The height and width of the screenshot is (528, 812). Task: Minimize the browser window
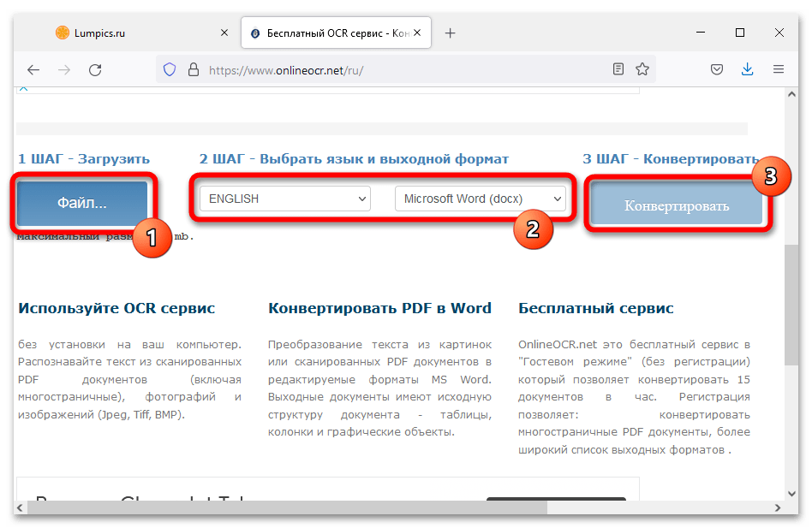pyautogui.click(x=701, y=33)
